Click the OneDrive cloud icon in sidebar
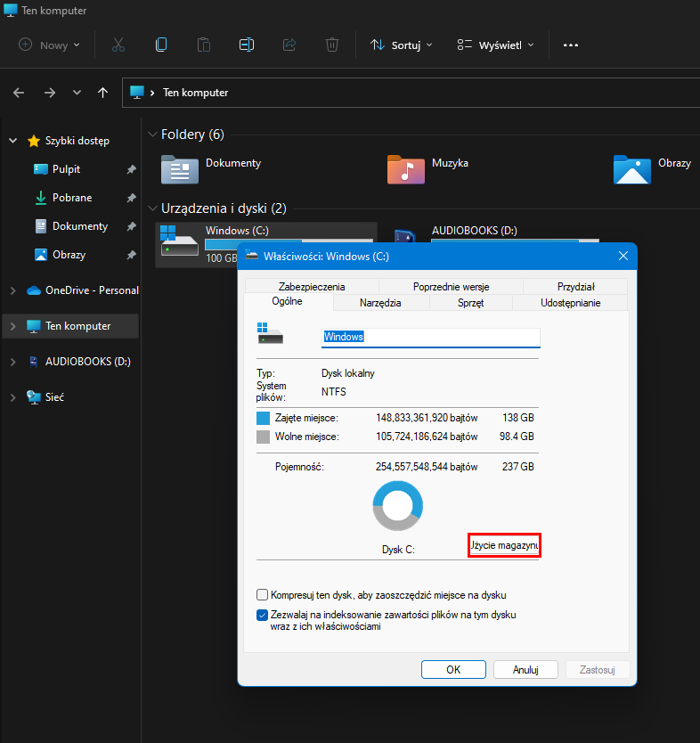Image resolution: width=700 pixels, height=743 pixels. [x=34, y=290]
